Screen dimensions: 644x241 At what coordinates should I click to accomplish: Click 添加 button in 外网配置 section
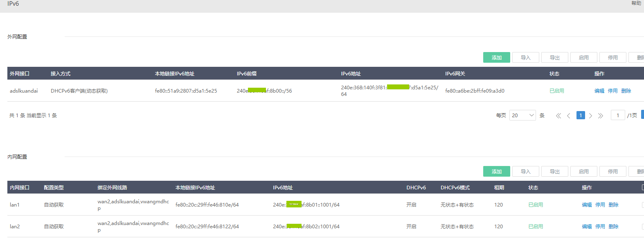496,57
